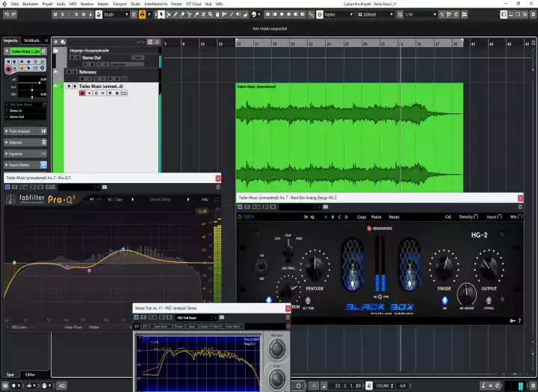
Task: Open the Transport menu
Action: pyautogui.click(x=120, y=4)
